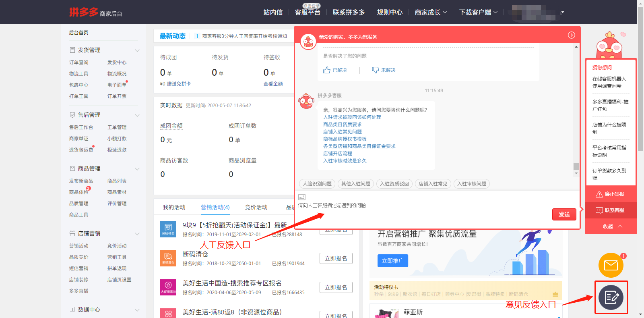Image resolution: width=644 pixels, height=318 pixels.
Task: Click the 拼多多客服 avatar in chat
Action: [306, 101]
